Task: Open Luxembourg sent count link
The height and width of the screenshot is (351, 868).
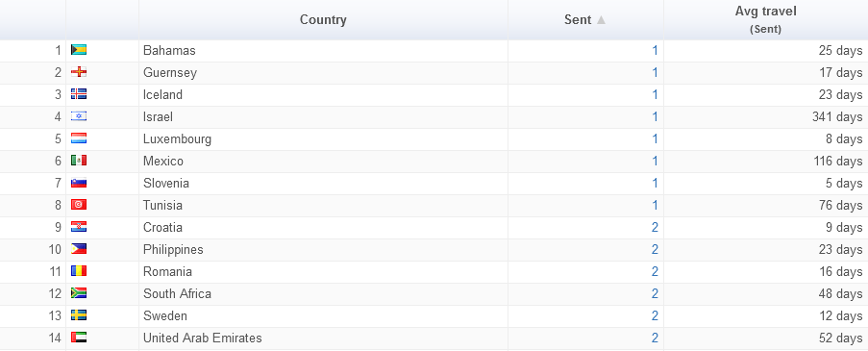Action: click(x=655, y=139)
